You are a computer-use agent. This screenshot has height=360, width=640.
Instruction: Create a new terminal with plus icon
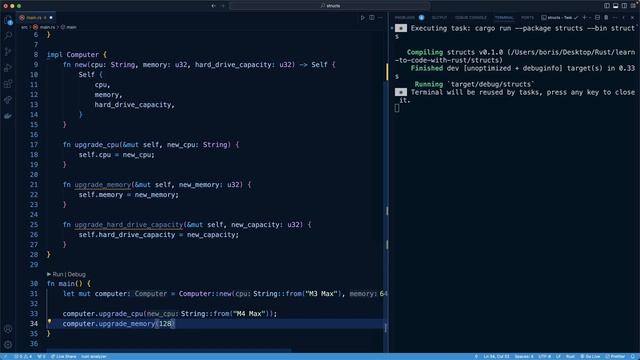click(584, 18)
